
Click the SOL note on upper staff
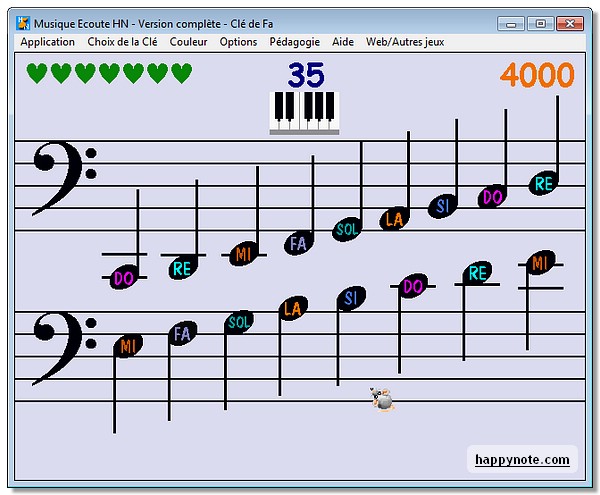(x=347, y=230)
